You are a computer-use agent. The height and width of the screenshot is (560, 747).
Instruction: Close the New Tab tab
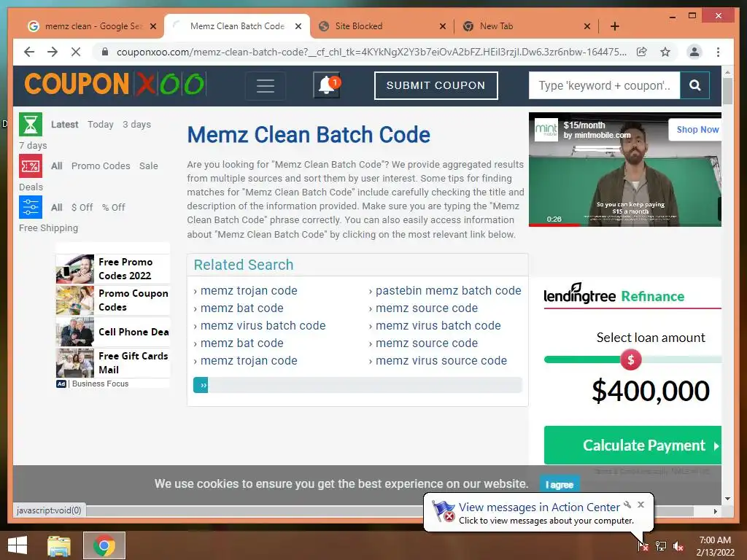pos(587,26)
